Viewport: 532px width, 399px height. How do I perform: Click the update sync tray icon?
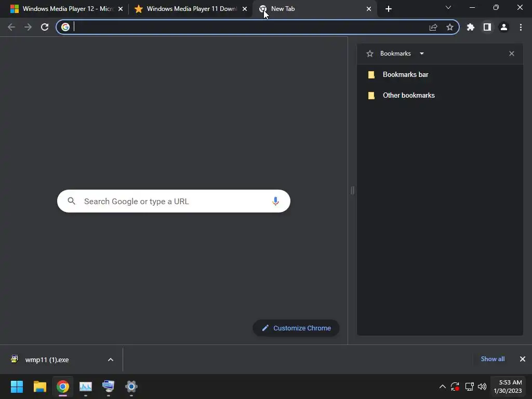coord(455,387)
